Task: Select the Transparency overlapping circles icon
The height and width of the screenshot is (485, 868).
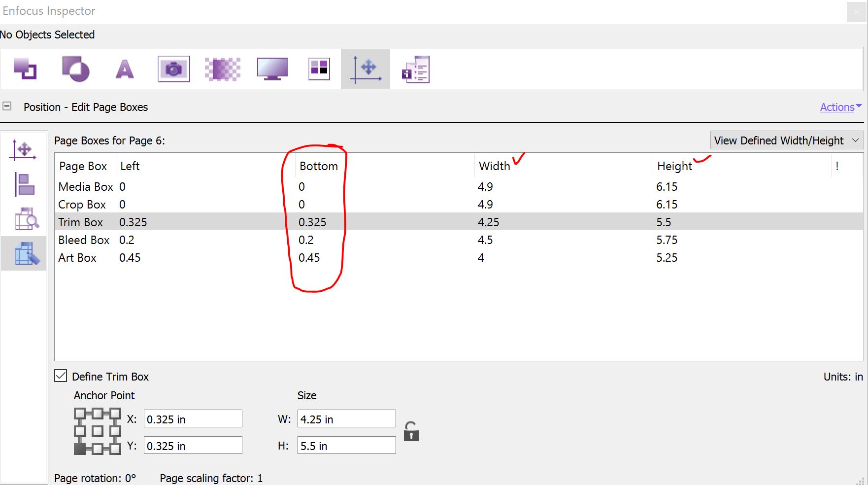Action: (x=75, y=69)
